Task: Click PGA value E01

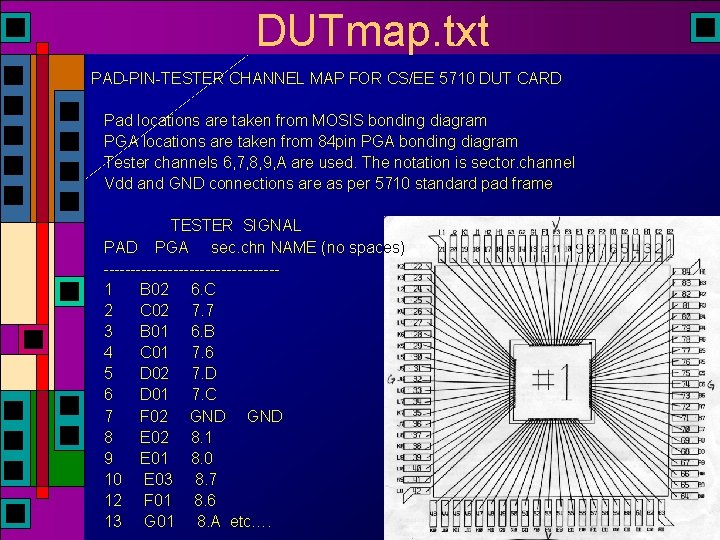Action: pyautogui.click(x=154, y=458)
